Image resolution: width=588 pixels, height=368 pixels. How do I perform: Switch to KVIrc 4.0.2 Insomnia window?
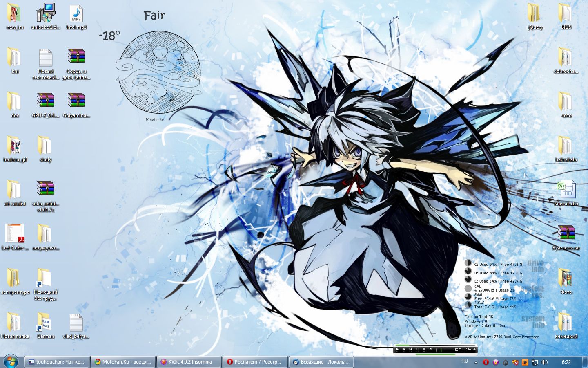click(x=189, y=362)
